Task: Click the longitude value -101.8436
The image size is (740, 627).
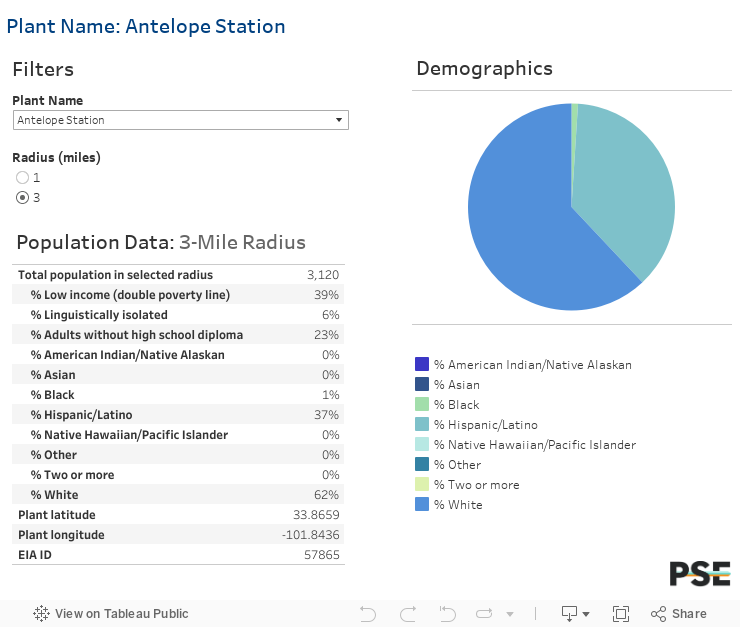Action: (311, 535)
